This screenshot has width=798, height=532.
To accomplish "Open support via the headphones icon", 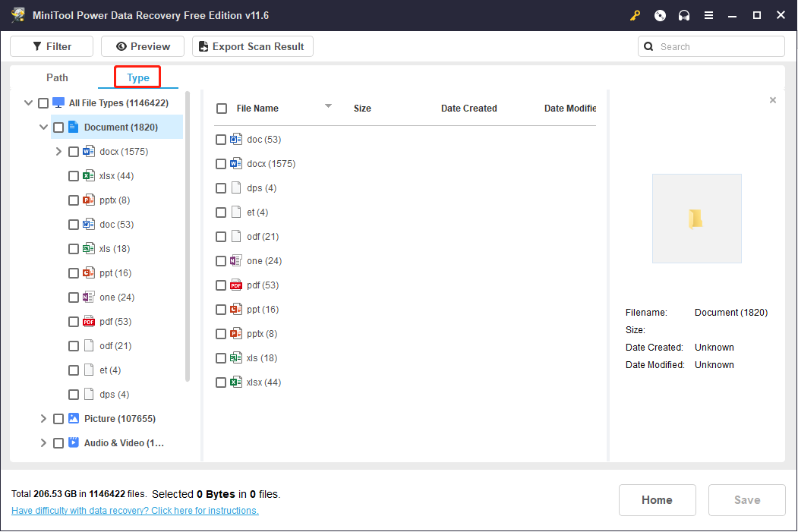I will [684, 15].
